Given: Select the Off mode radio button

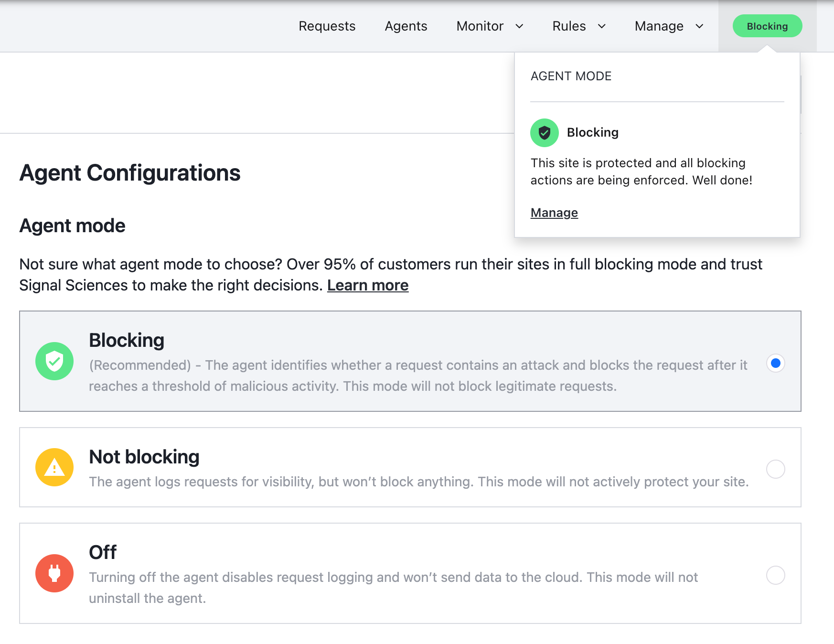Looking at the screenshot, I should pos(775,575).
